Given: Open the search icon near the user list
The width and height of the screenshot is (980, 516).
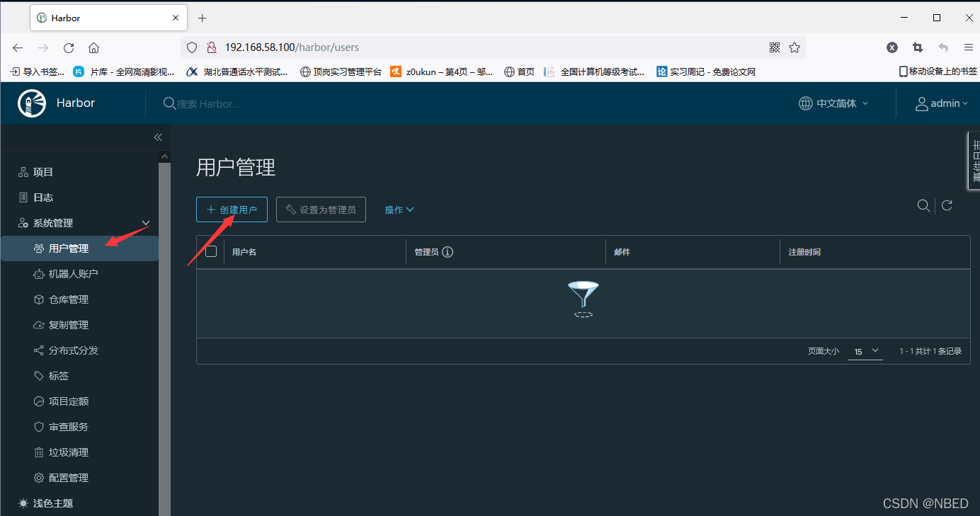Looking at the screenshot, I should pos(923,205).
